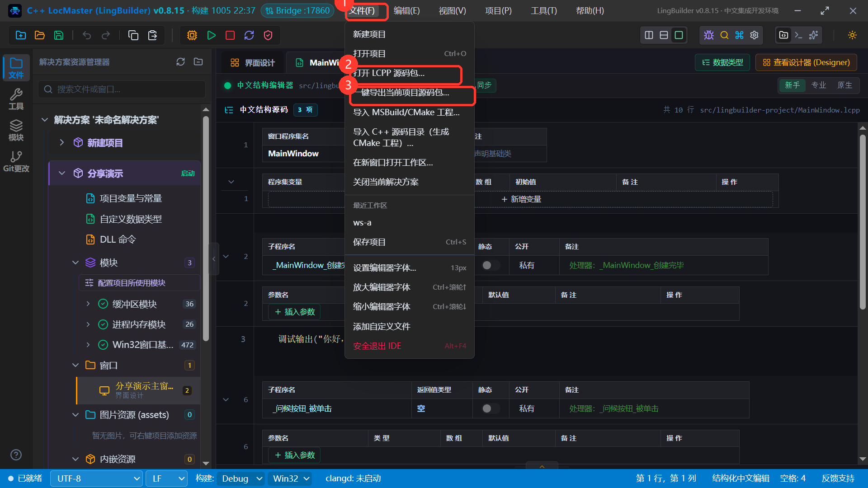This screenshot has height=488, width=868.
Task: Select the 专业 mode option
Action: click(819, 85)
